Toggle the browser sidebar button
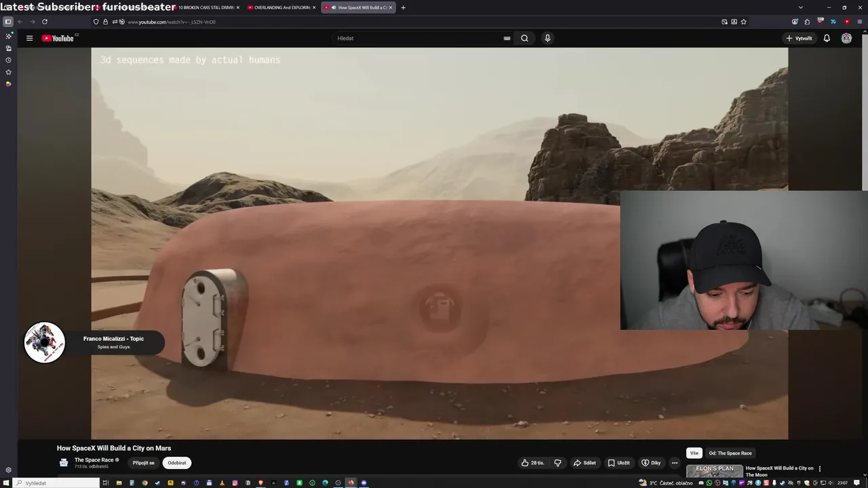Screen dimensions: 868x488 coord(8,22)
